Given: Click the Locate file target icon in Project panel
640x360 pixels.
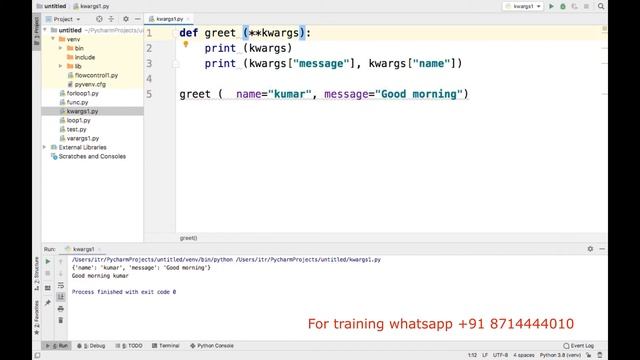Looking at the screenshot, I should [99, 19].
